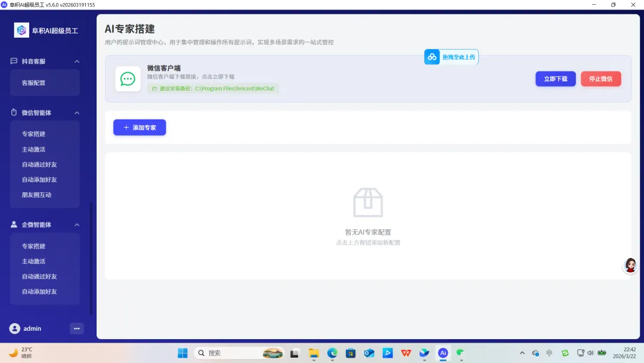Click the 微信客户端 card title
This screenshot has width=644, height=363.
(x=164, y=68)
